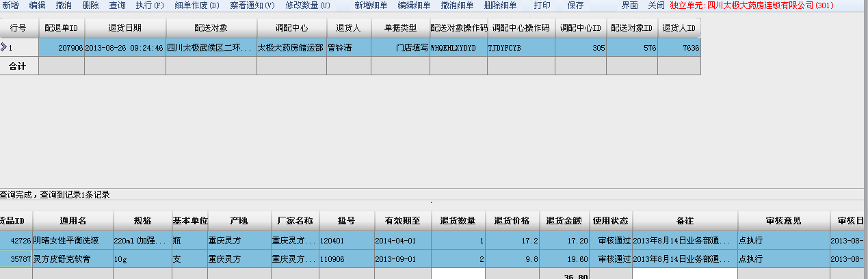
Task: Select the 调配中心 column header
Action: (291, 28)
